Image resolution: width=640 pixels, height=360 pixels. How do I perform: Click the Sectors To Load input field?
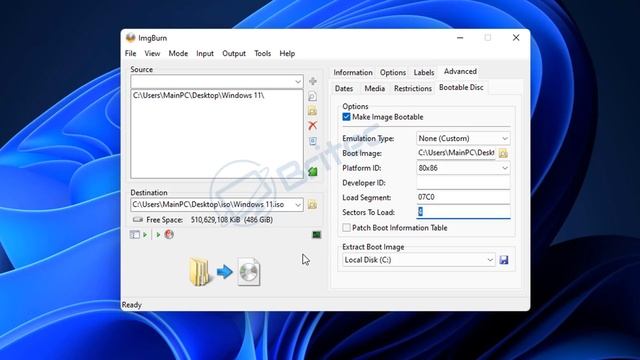click(x=463, y=212)
